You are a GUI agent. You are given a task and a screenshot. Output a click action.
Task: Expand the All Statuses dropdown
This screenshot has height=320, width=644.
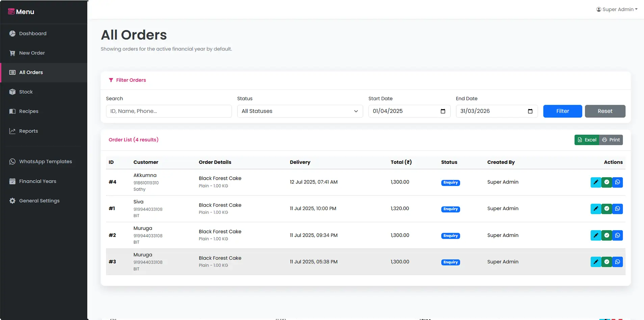pos(300,111)
